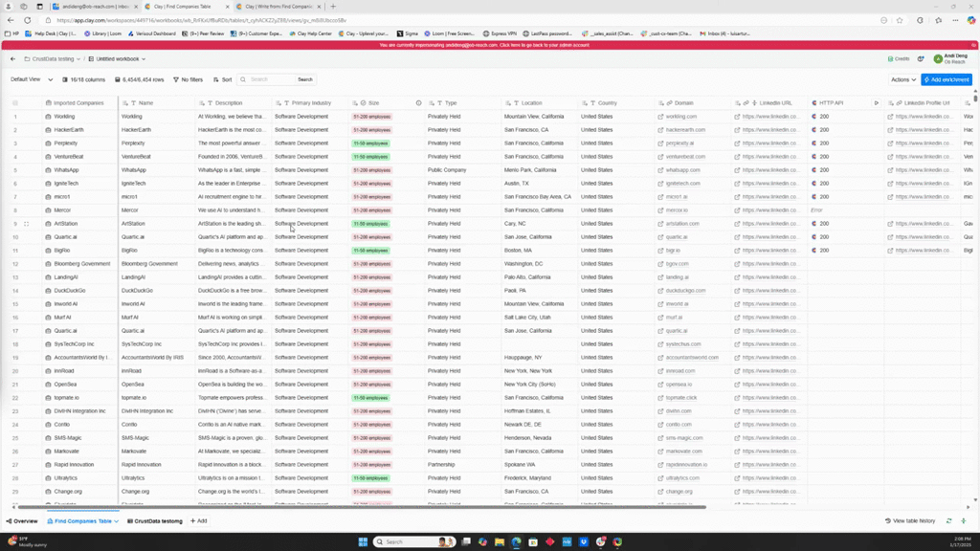Click the Add enrichment button
Viewport: 980px width, 551px height.
[x=947, y=80]
